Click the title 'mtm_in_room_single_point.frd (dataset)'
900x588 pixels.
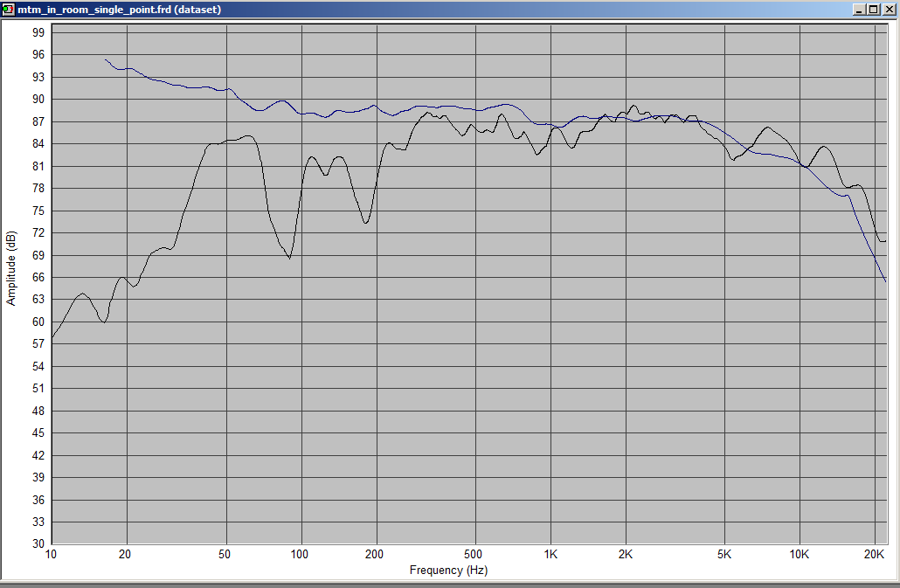click(x=119, y=10)
